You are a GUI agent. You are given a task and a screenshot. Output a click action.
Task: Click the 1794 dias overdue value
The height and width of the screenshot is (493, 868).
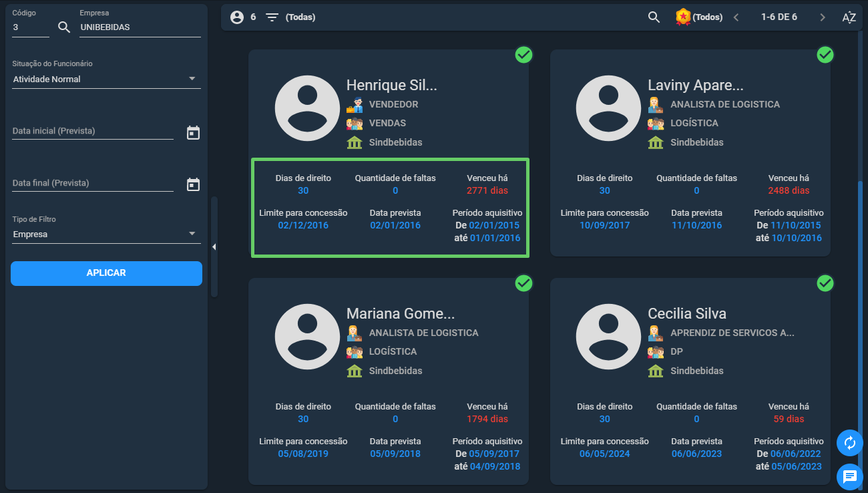pyautogui.click(x=487, y=419)
